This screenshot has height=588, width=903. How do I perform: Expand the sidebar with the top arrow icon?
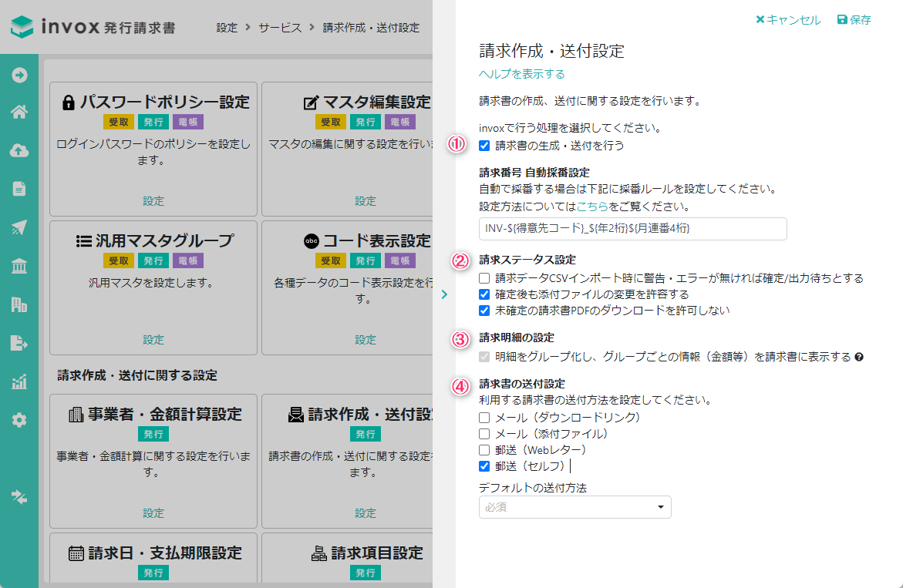point(19,75)
